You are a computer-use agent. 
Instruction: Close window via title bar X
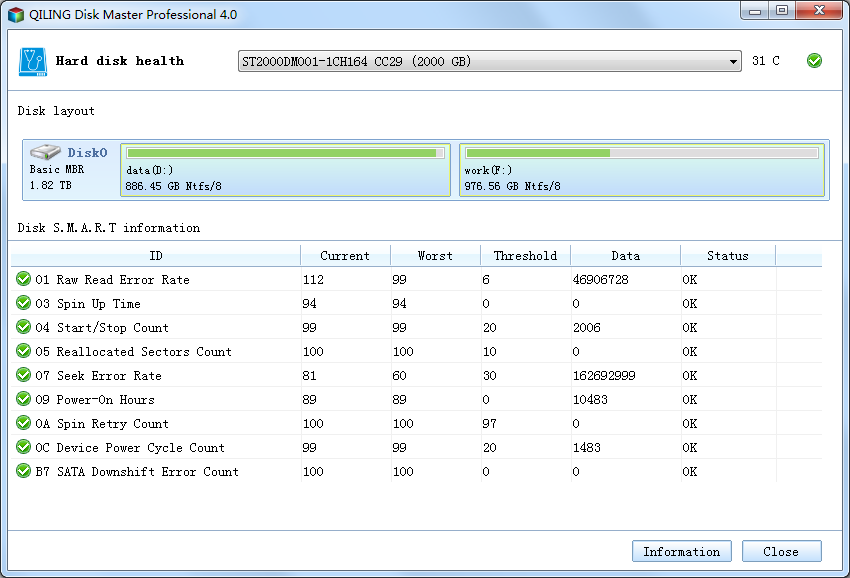click(x=819, y=11)
